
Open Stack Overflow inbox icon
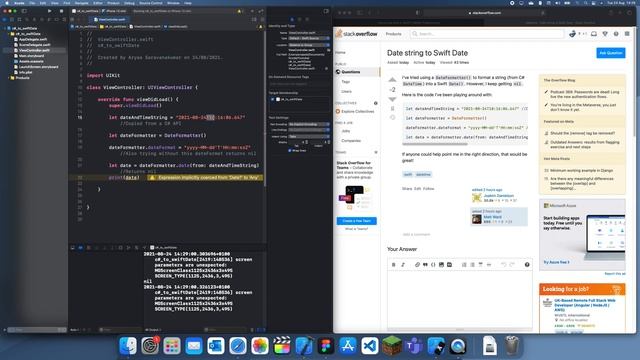pyautogui.click(x=594, y=34)
